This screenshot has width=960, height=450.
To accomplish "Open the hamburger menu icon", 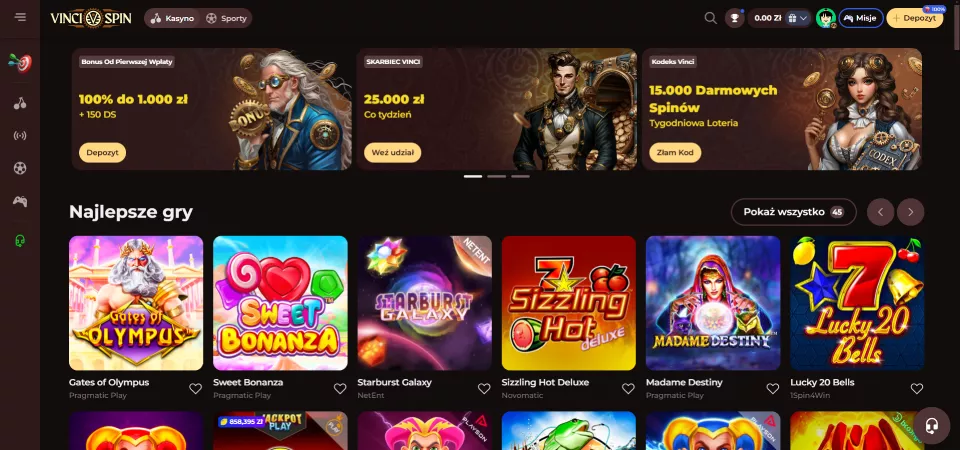I will click(x=20, y=17).
